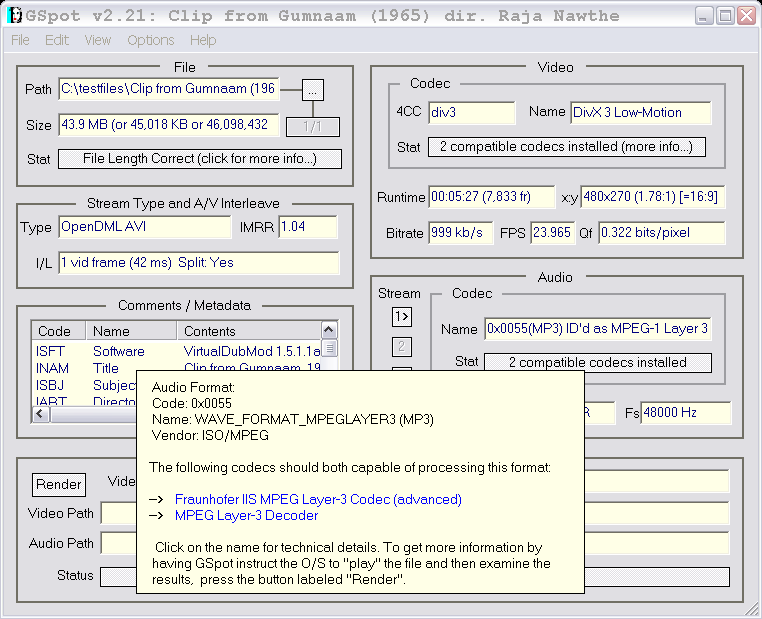Select the ISFT Software metadata row
The width and height of the screenshot is (762, 619).
coord(176,351)
